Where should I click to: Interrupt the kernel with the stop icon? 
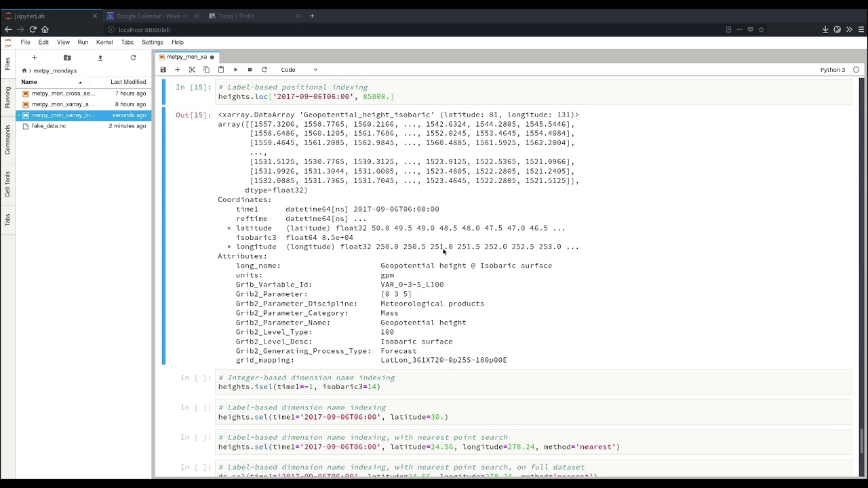250,70
